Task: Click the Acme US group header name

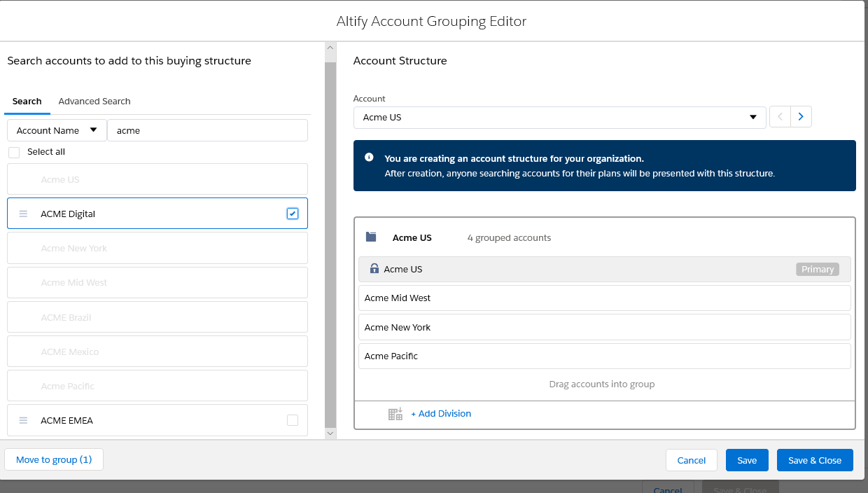Action: tap(412, 237)
